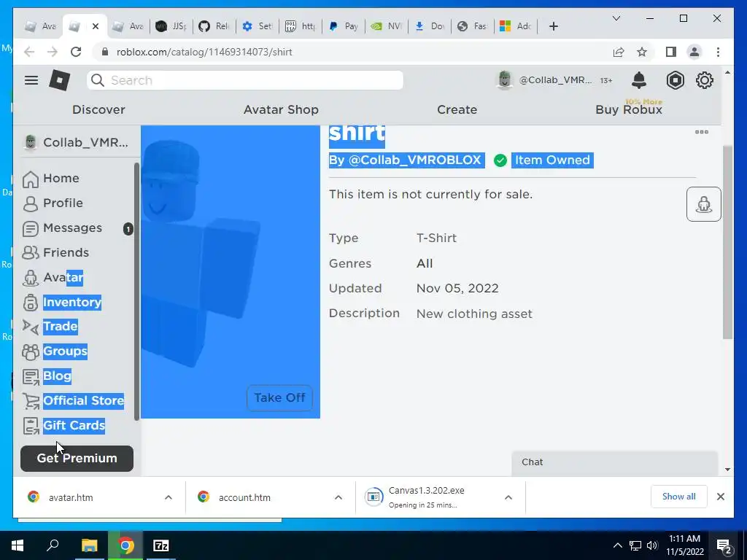Open the Buy Robux menu
Viewport: 747px width, 560px height.
pos(629,109)
